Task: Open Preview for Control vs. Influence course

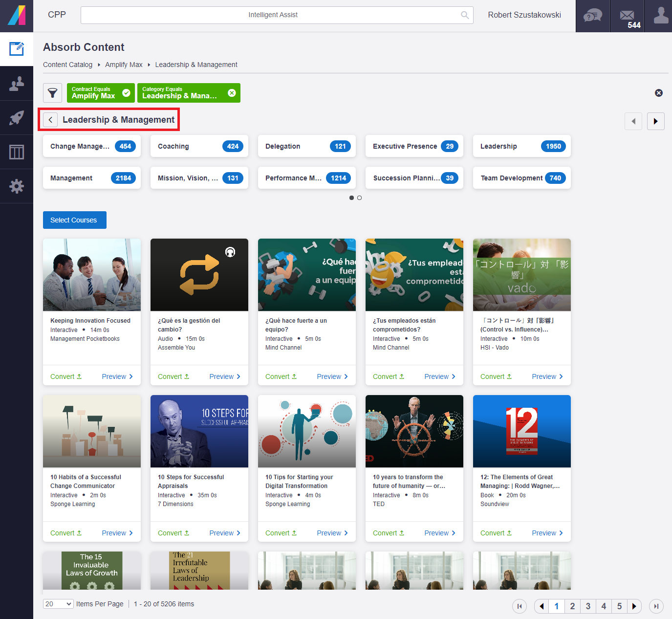Action: pyautogui.click(x=547, y=376)
